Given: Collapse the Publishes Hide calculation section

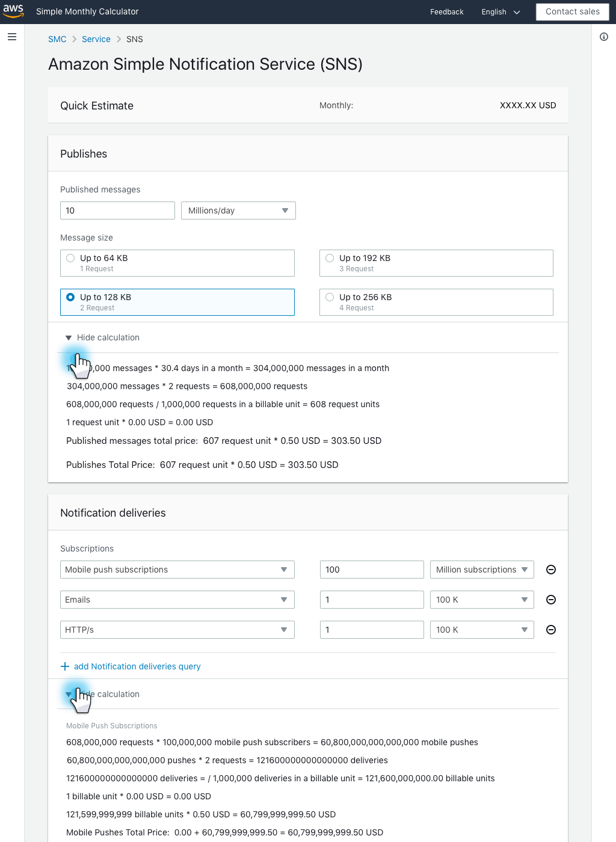Looking at the screenshot, I should pos(102,337).
